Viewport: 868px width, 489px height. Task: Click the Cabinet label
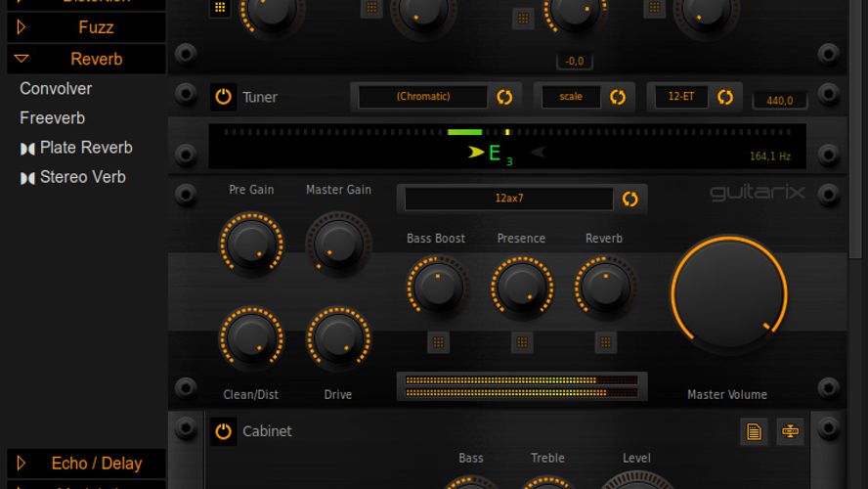click(x=267, y=431)
